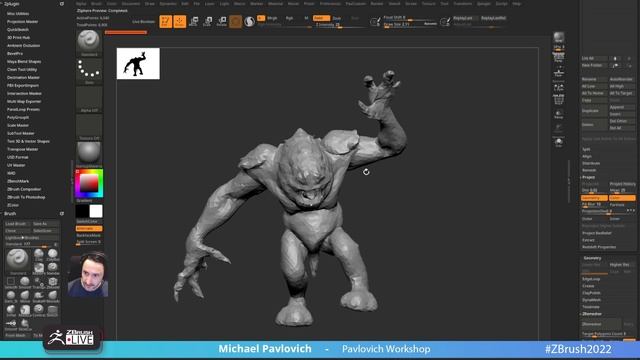Adjust the Z Intensity slider

[340, 25]
